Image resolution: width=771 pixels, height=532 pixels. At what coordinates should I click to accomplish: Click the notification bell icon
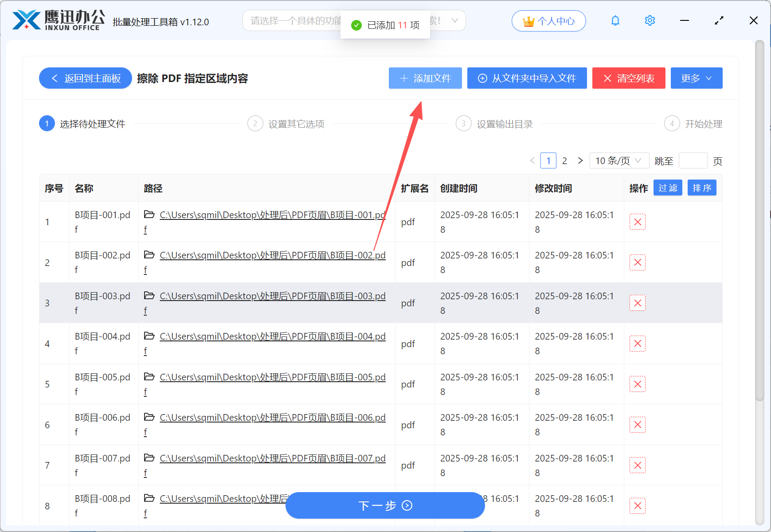615,20
